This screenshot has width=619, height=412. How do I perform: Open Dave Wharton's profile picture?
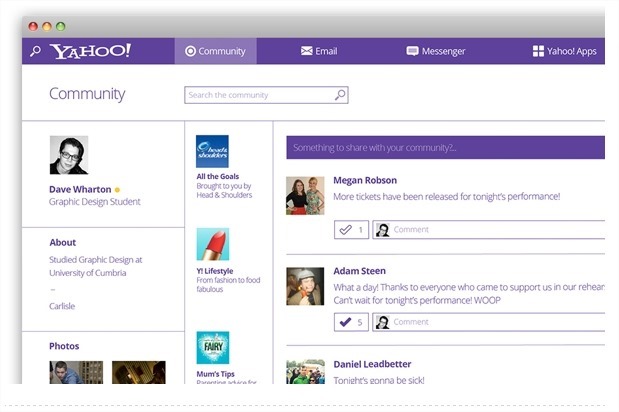pos(69,155)
